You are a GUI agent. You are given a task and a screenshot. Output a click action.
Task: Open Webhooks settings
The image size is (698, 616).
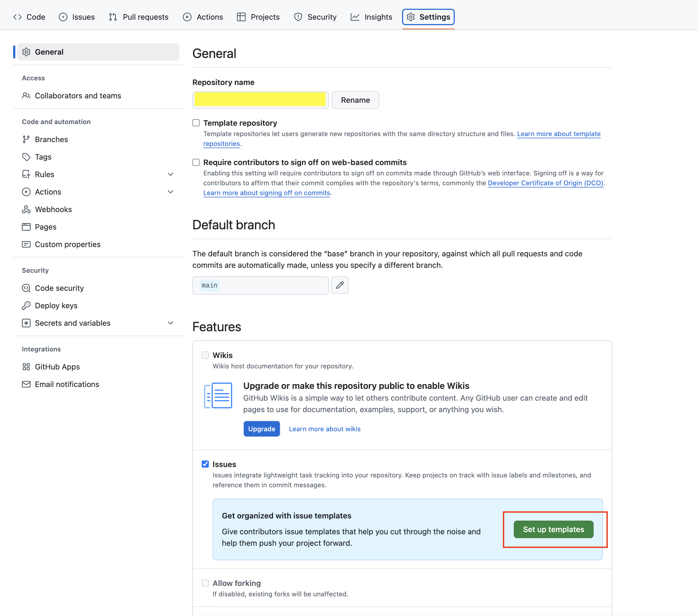(x=53, y=209)
